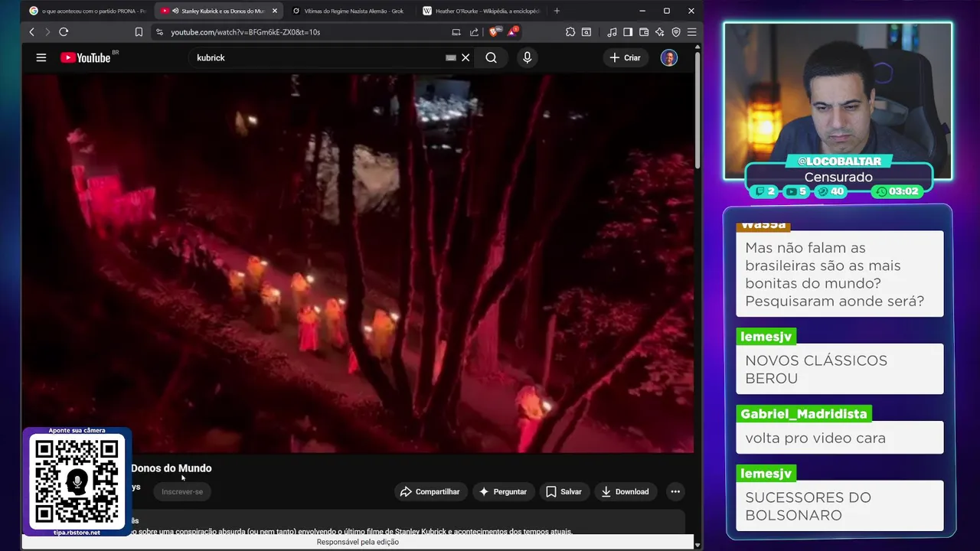
Task: Open the on-screen keyboard icon in the search box
Action: 451,57
